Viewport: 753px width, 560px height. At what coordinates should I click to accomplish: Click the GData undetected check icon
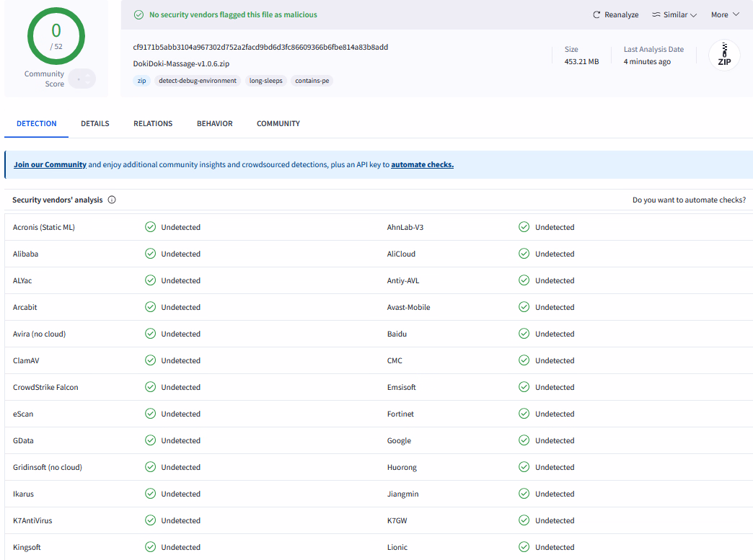(x=150, y=440)
